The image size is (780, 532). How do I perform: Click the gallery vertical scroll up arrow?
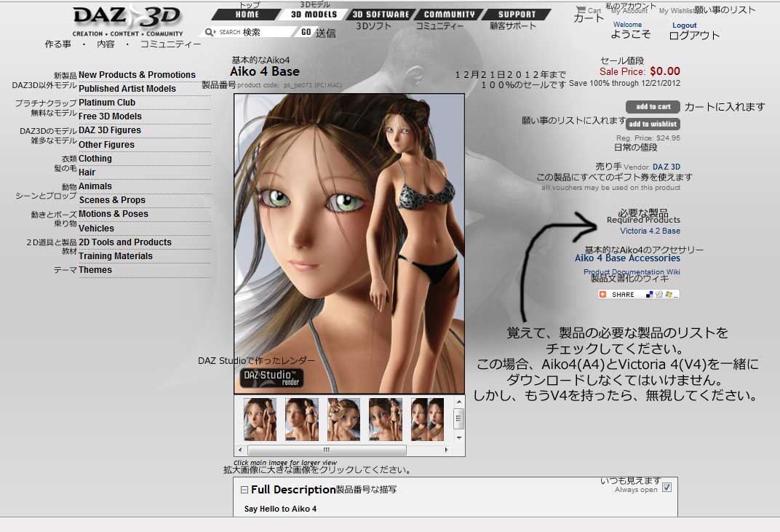coord(459,401)
